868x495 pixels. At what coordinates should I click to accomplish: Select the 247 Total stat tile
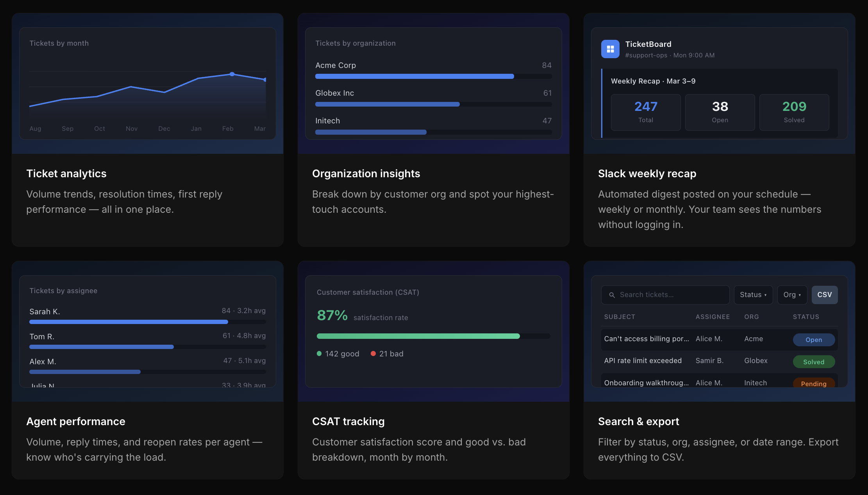pos(645,112)
